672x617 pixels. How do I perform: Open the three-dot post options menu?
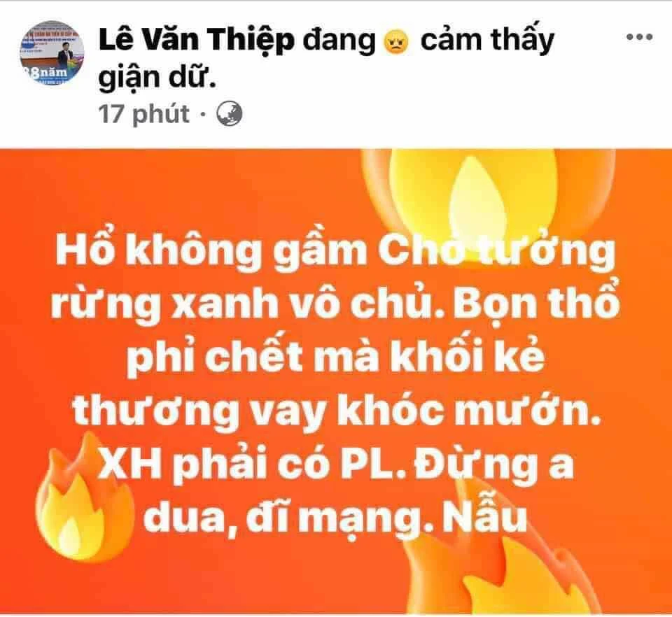coord(639,37)
